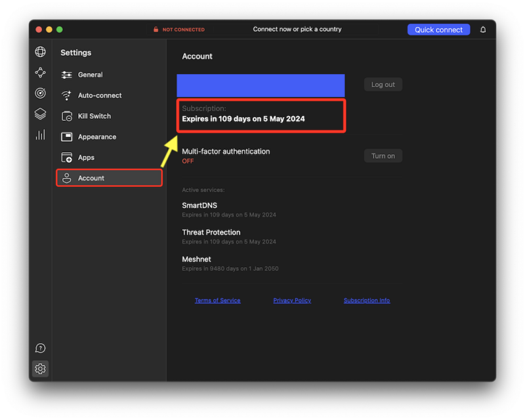This screenshot has width=525, height=420.
Task: Open the Threat Protection target icon
Action: pos(41,93)
